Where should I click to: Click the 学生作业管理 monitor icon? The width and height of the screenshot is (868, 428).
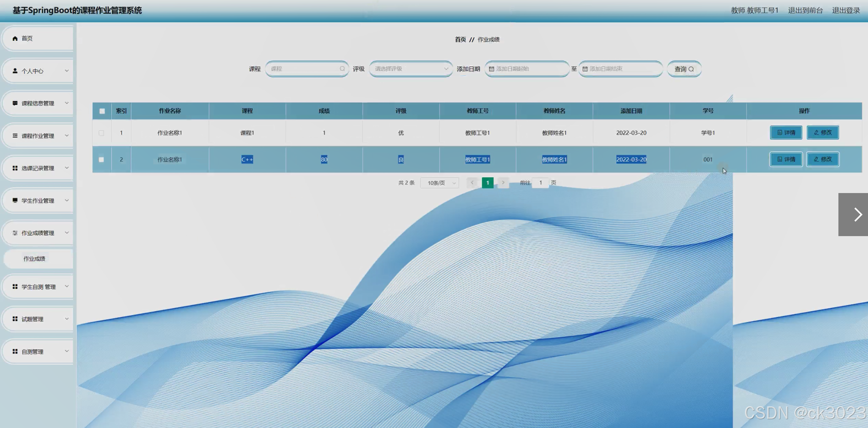15,200
